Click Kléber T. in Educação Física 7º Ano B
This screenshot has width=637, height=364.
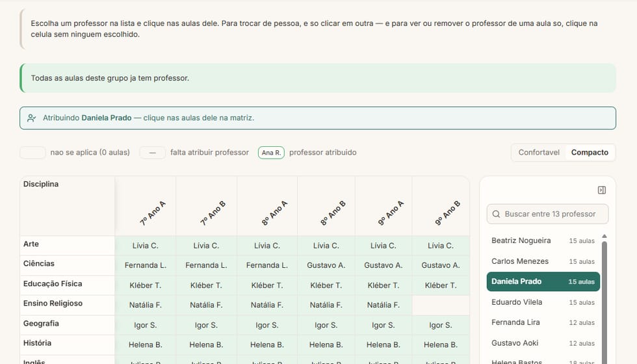point(207,285)
